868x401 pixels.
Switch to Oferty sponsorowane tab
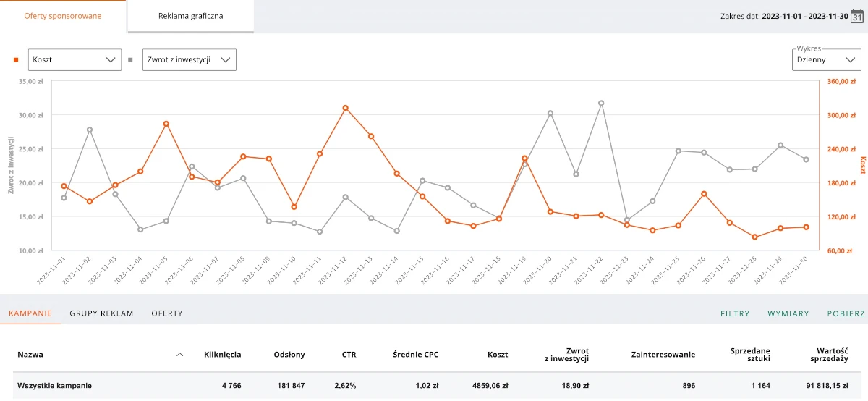[x=63, y=16]
